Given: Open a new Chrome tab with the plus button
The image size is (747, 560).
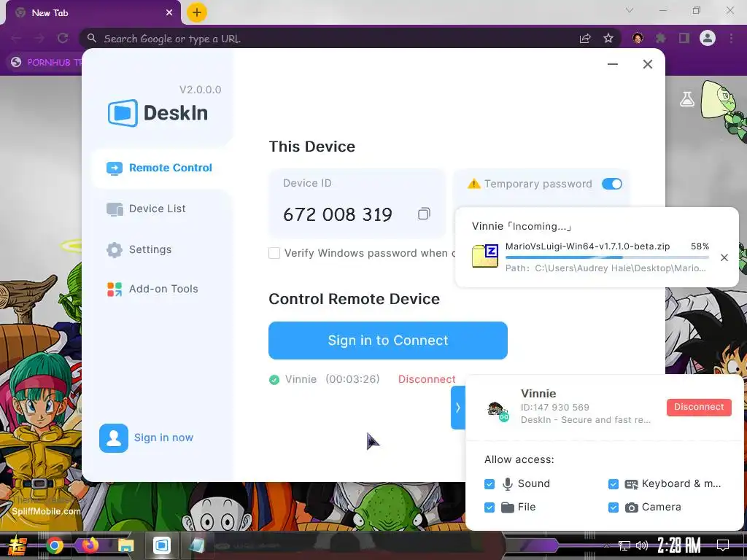Looking at the screenshot, I should click(x=197, y=12).
